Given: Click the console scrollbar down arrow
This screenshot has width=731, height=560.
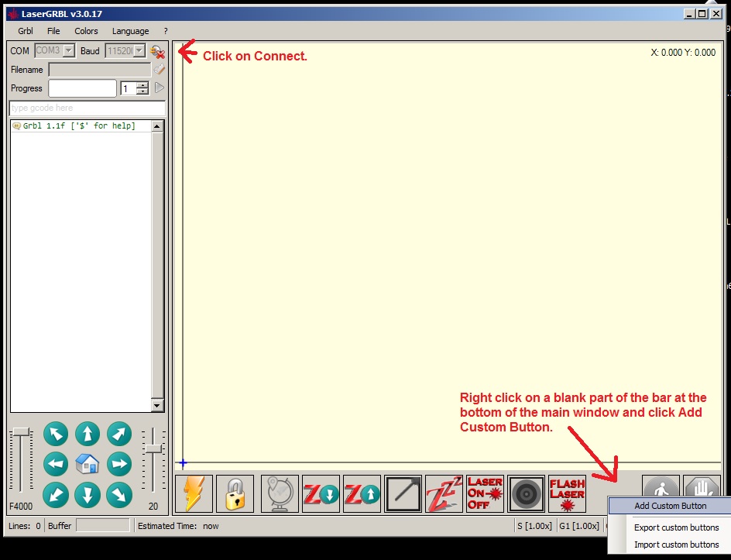Looking at the screenshot, I should (157, 406).
